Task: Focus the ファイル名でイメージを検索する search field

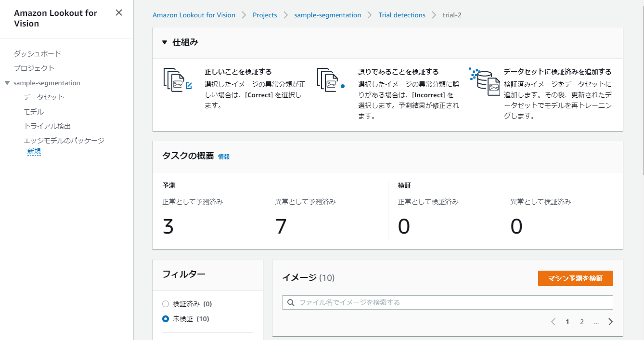Action: pos(448,302)
